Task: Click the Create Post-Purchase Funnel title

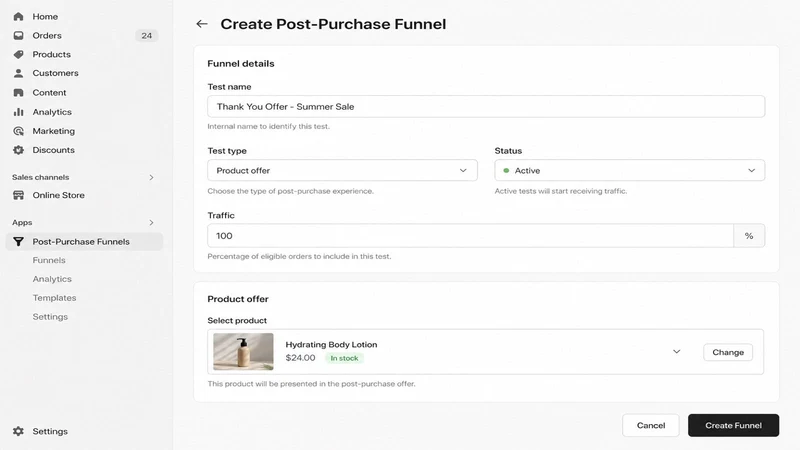Action: pos(333,24)
